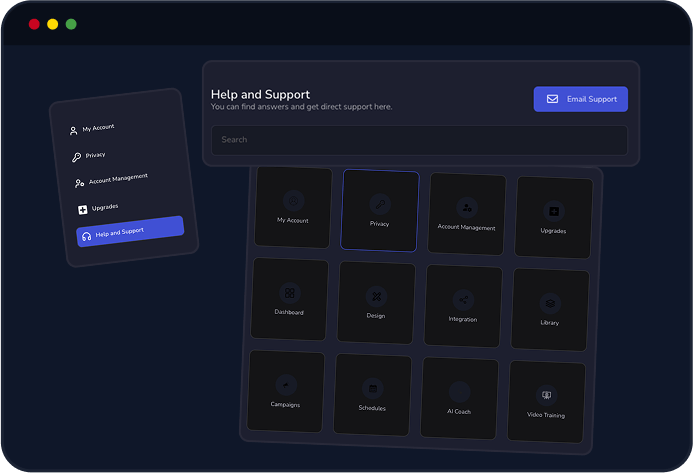Open the AI Coach help topic card
This screenshot has height=473, width=693.
459,397
